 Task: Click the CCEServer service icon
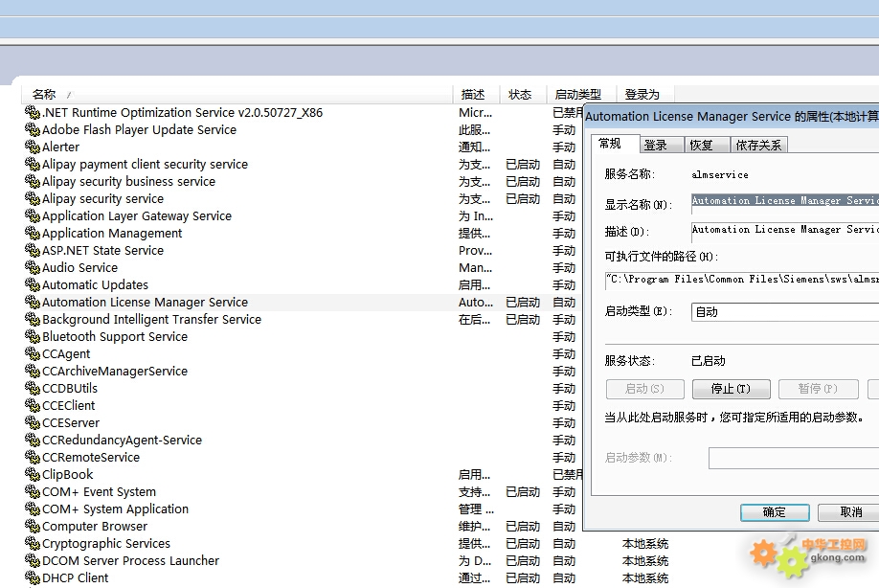point(33,422)
